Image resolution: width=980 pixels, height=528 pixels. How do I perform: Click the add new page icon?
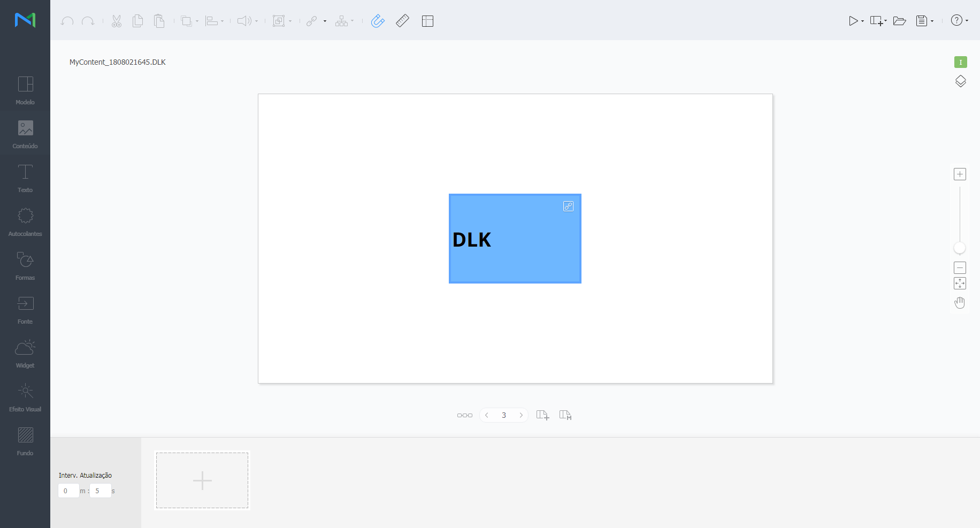click(542, 415)
